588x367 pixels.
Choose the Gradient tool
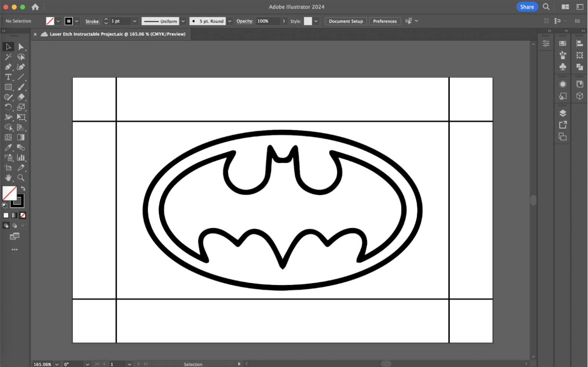[21, 138]
